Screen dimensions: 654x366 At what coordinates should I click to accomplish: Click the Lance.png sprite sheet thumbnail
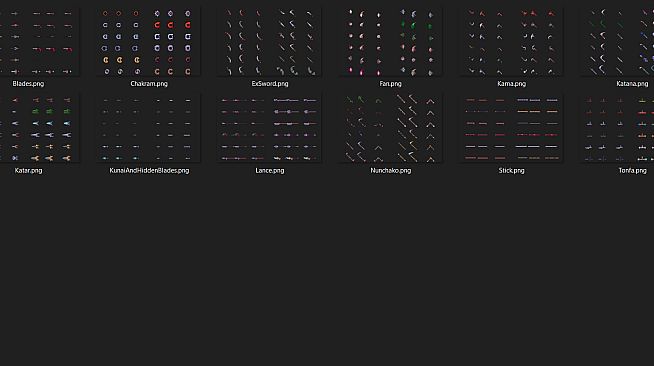tap(269, 128)
